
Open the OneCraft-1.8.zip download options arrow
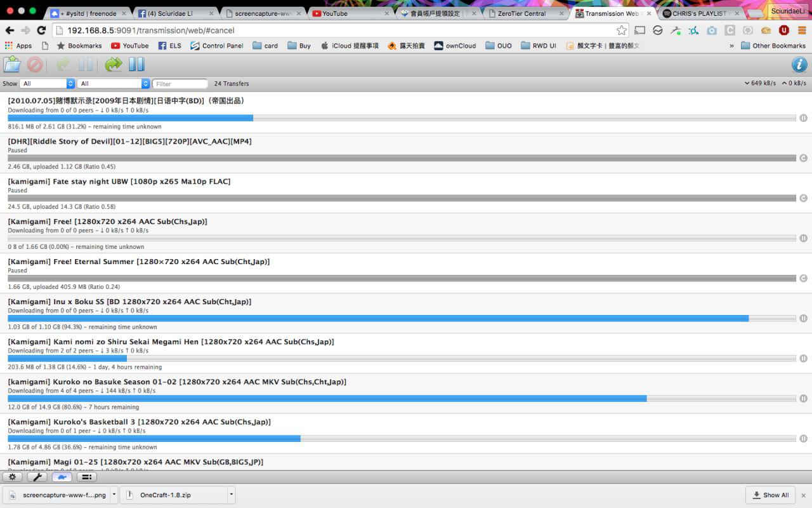(x=232, y=495)
